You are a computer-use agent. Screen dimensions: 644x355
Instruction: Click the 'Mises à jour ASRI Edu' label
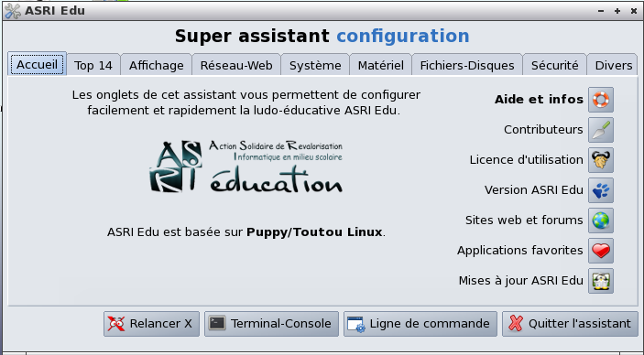520,281
